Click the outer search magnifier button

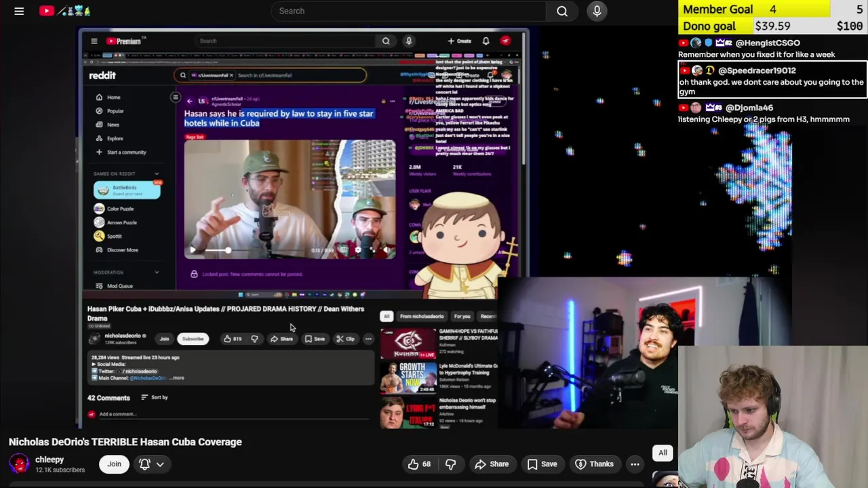click(x=562, y=11)
